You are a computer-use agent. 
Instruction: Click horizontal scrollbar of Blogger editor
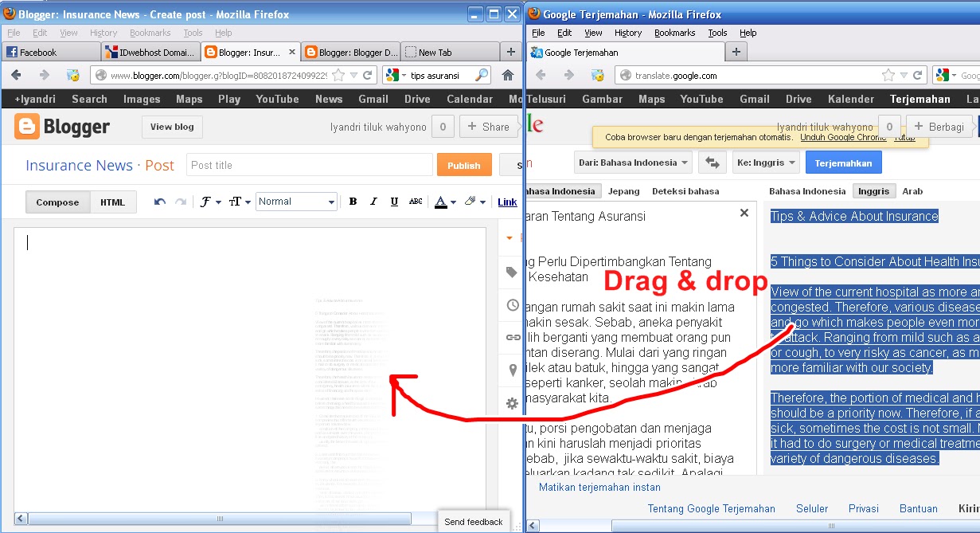tap(220, 519)
